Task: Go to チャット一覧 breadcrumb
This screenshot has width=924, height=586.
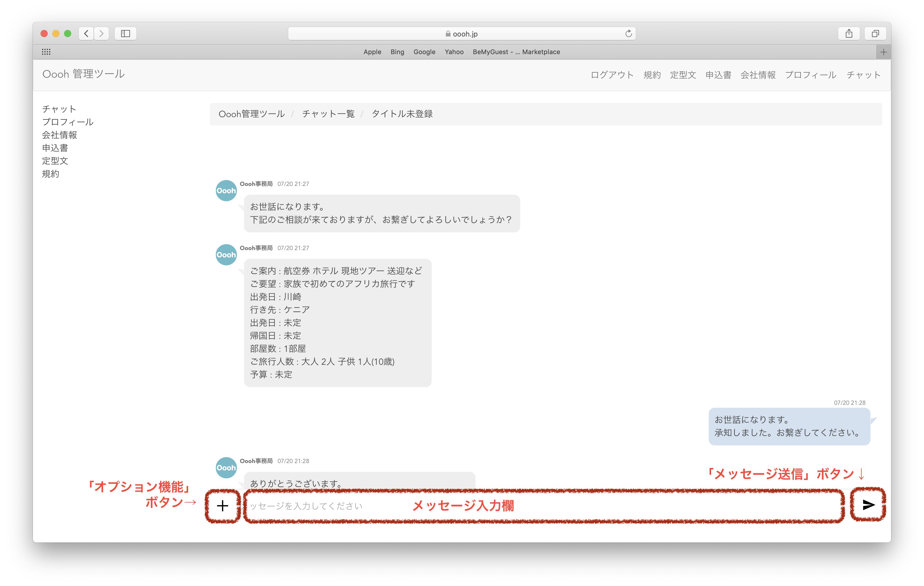Action: [328, 114]
